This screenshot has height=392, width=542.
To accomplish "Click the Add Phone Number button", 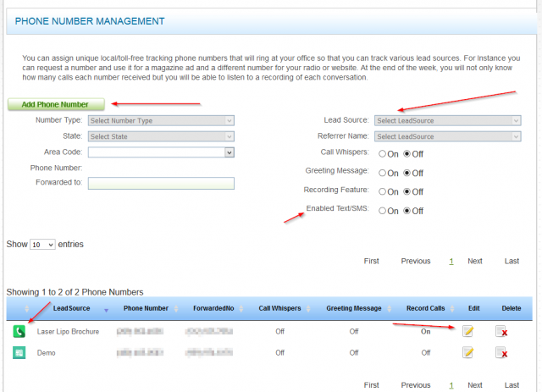I will [56, 104].
